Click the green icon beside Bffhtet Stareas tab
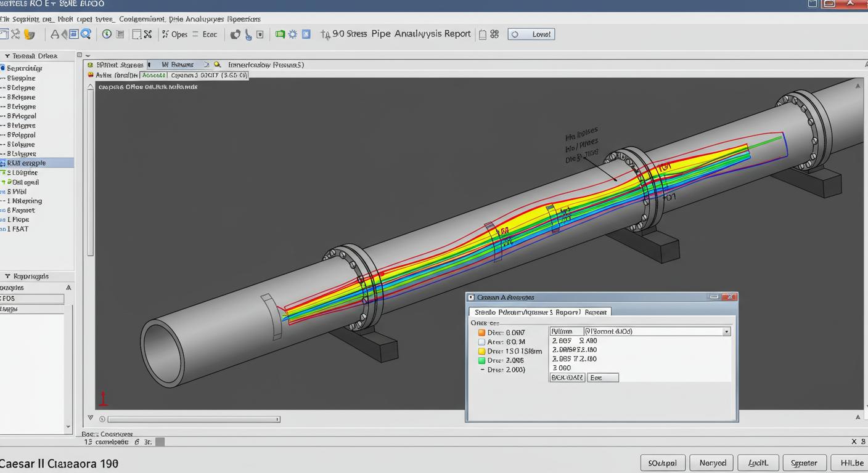The height and width of the screenshot is (473, 868). [90, 65]
